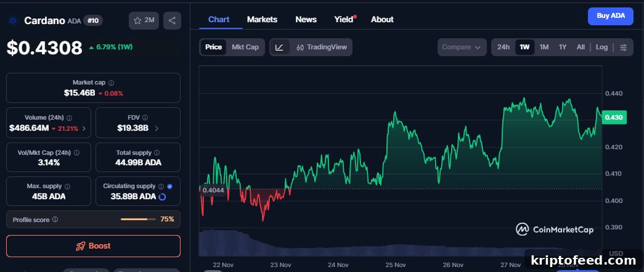Image resolution: width=644 pixels, height=272 pixels.
Task: Click Circulating supply info icon
Action: (x=161, y=186)
